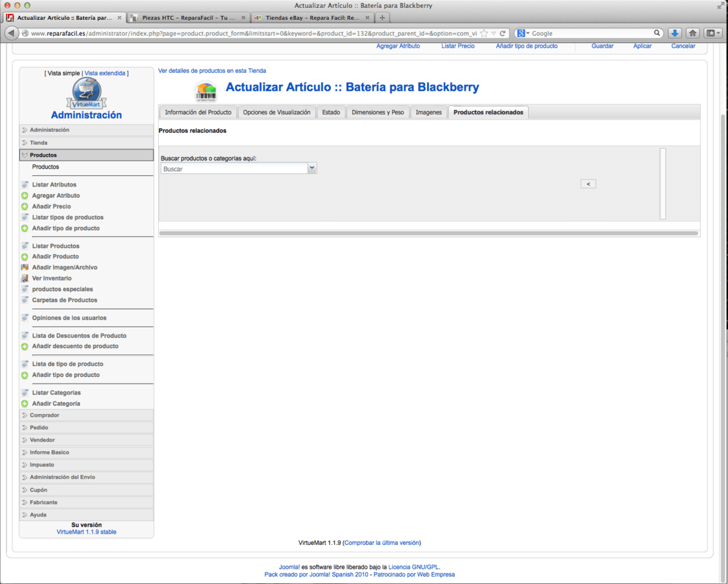Viewport: 728px width, 584px height.
Task: Click the icon beside productos especiales
Action: [25, 289]
